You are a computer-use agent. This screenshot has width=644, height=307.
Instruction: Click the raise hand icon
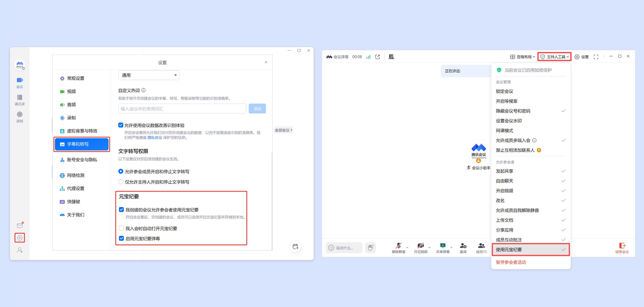click(370, 247)
